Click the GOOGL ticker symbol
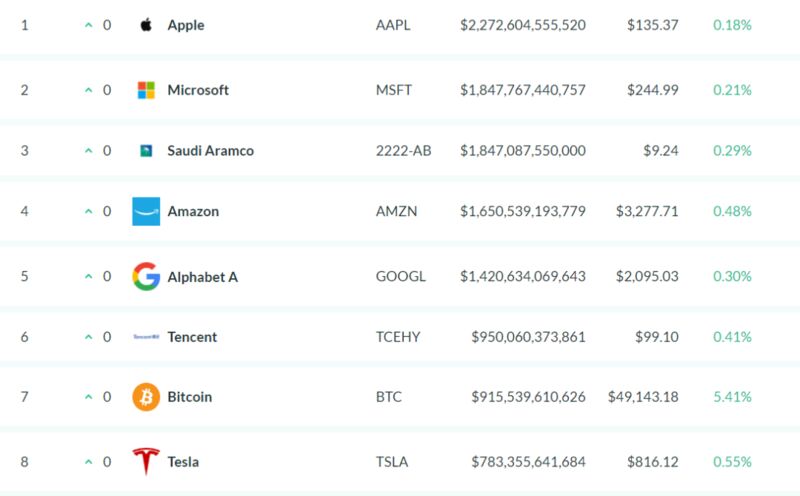Screen dimensions: 800x496 click(401, 276)
